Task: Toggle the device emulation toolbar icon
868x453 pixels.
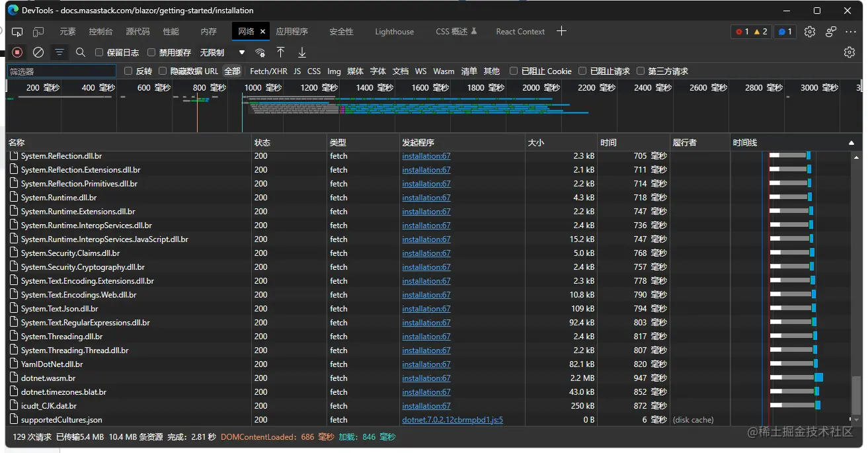Action: (x=38, y=32)
